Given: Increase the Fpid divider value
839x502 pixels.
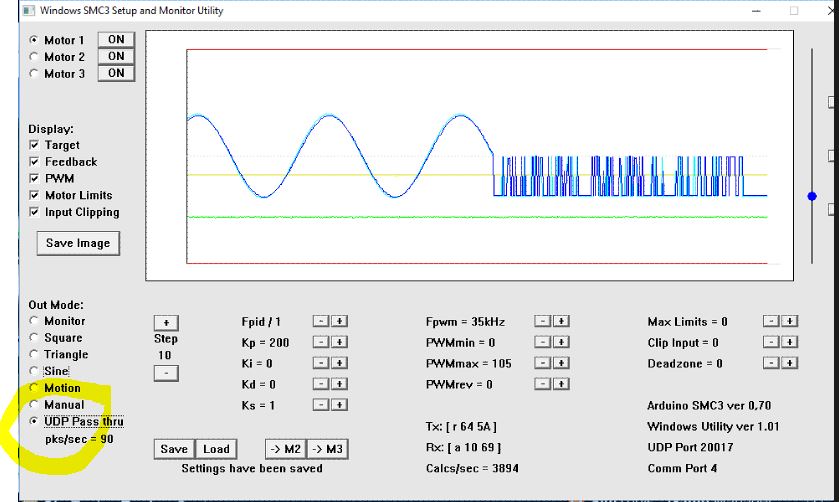Looking at the screenshot, I should point(339,321).
